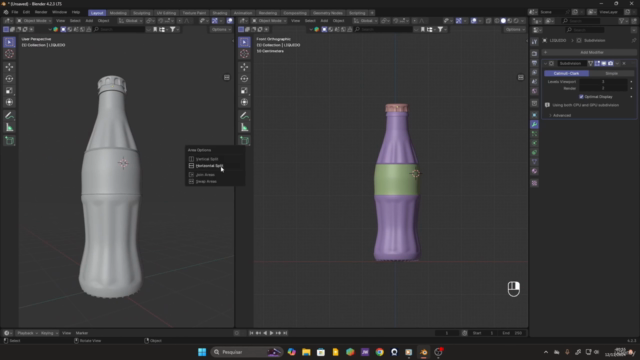
Task: Open left viewport Global orientation dropdown
Action: (131, 20)
